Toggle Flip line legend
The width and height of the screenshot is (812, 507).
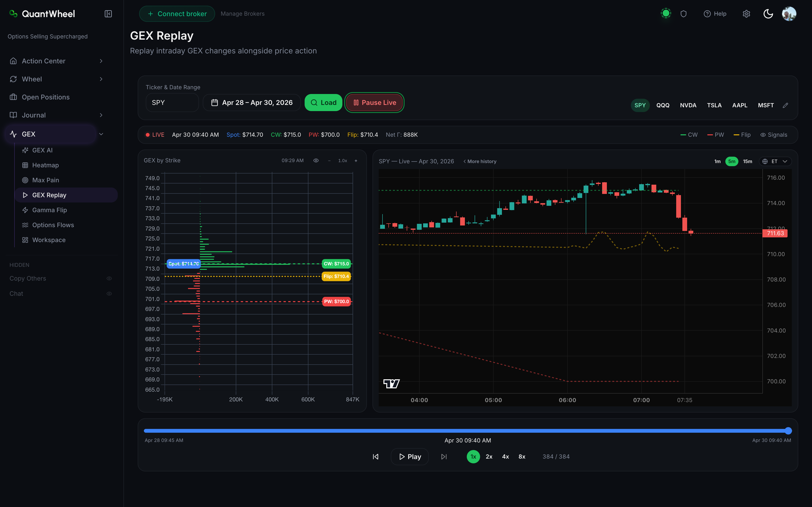[742, 135]
